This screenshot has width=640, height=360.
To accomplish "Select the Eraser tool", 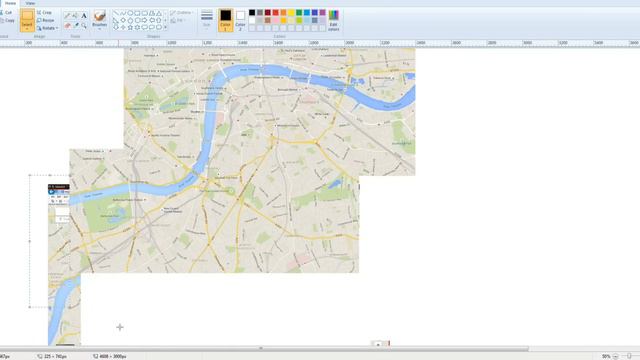I will click(x=67, y=25).
